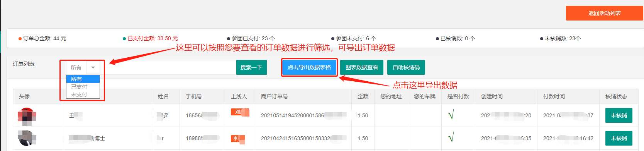Viewport: 644px width, 151px height.
Task: Select 已支付 option in filter list
Action: point(83,87)
